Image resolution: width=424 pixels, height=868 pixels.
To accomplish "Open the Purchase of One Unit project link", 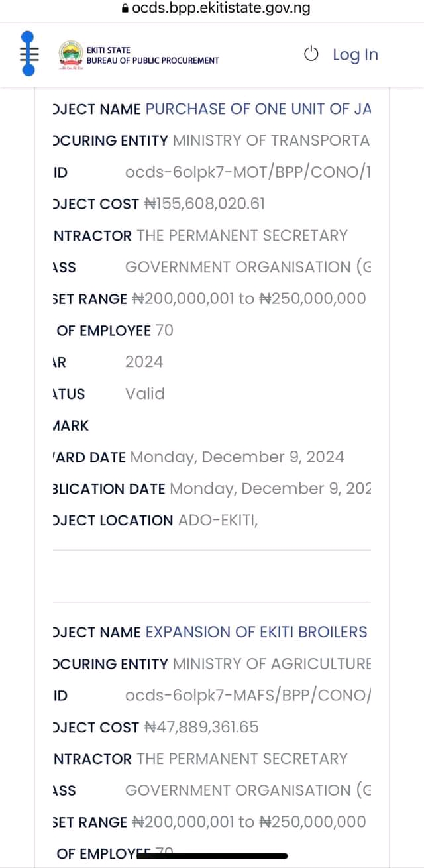I will click(258, 109).
